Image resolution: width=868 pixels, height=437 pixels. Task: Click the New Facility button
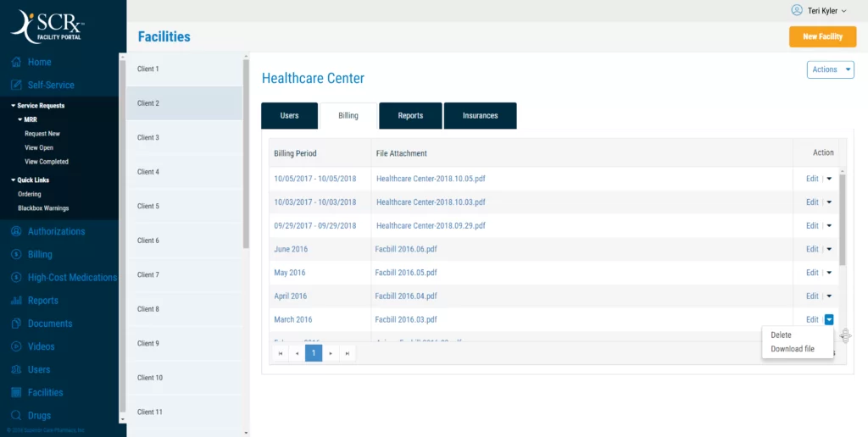point(822,36)
